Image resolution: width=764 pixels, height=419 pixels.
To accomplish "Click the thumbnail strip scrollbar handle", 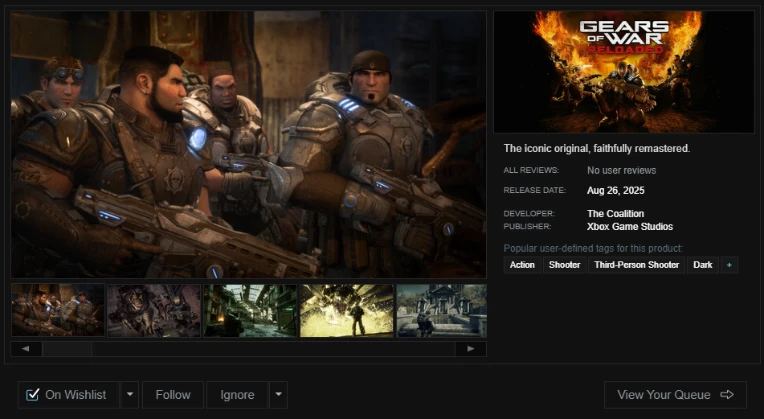I will [67, 349].
